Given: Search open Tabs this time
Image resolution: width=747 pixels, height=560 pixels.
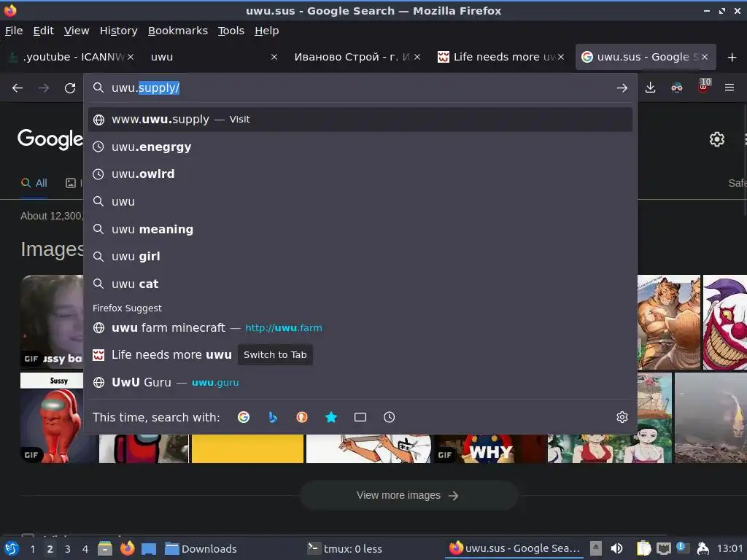Looking at the screenshot, I should coord(360,417).
